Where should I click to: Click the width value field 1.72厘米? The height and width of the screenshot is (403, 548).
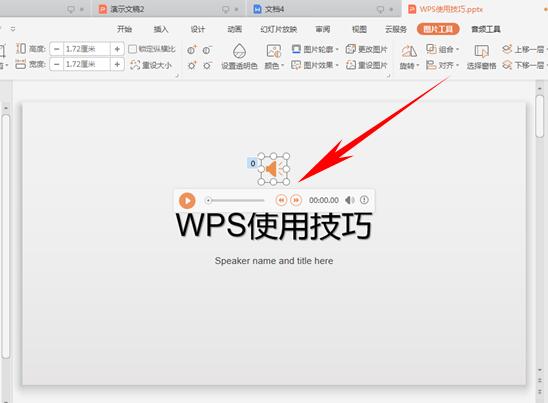[87, 64]
